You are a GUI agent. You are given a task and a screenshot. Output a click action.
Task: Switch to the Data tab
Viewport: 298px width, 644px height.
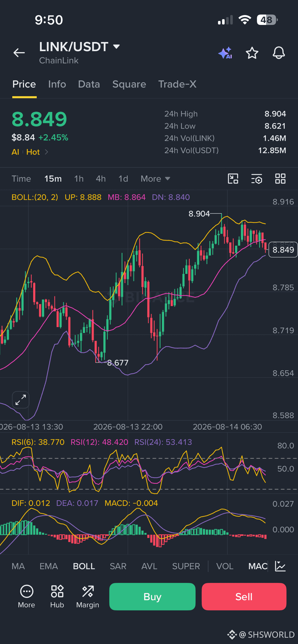click(x=89, y=84)
